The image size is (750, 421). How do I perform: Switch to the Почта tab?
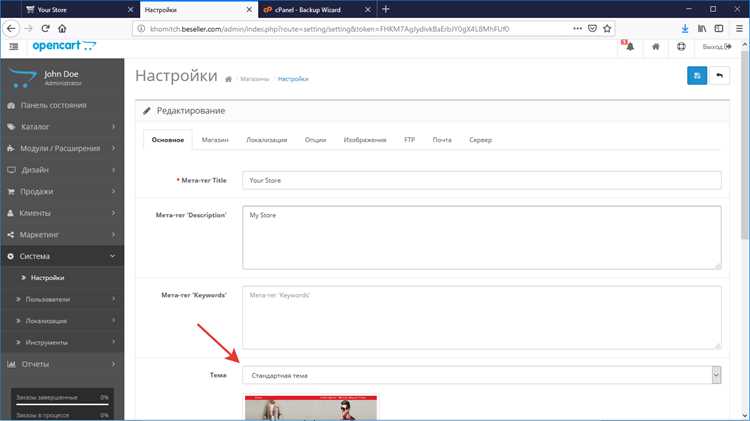(442, 140)
